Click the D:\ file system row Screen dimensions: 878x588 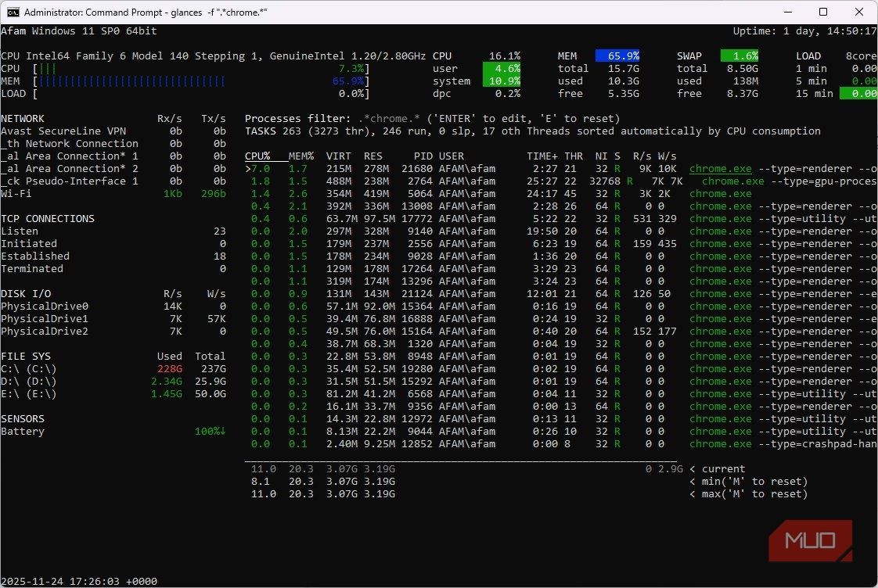coord(113,382)
